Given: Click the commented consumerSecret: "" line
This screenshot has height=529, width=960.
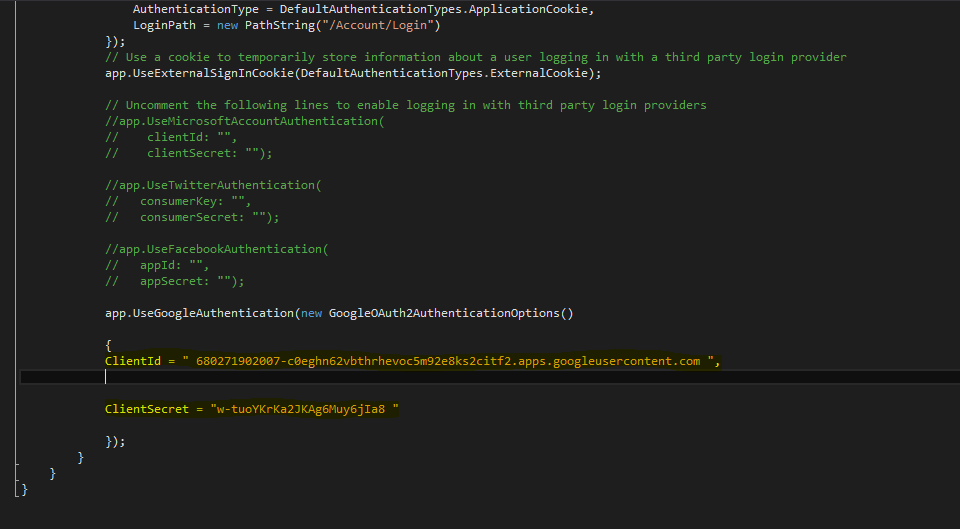Looking at the screenshot, I should pos(192,216).
